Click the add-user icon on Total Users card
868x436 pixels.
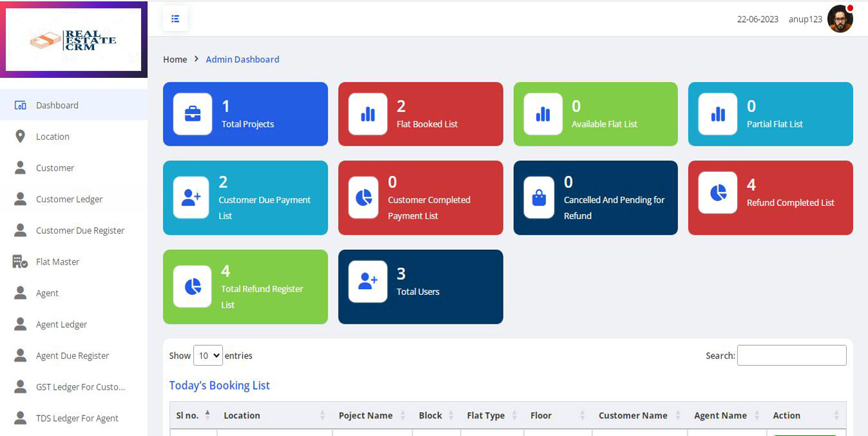368,281
